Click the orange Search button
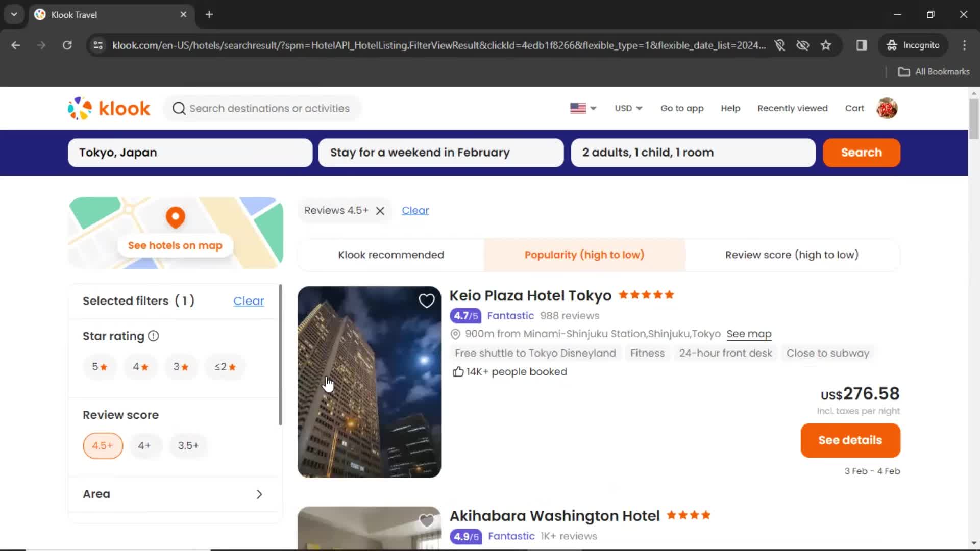 [862, 153]
